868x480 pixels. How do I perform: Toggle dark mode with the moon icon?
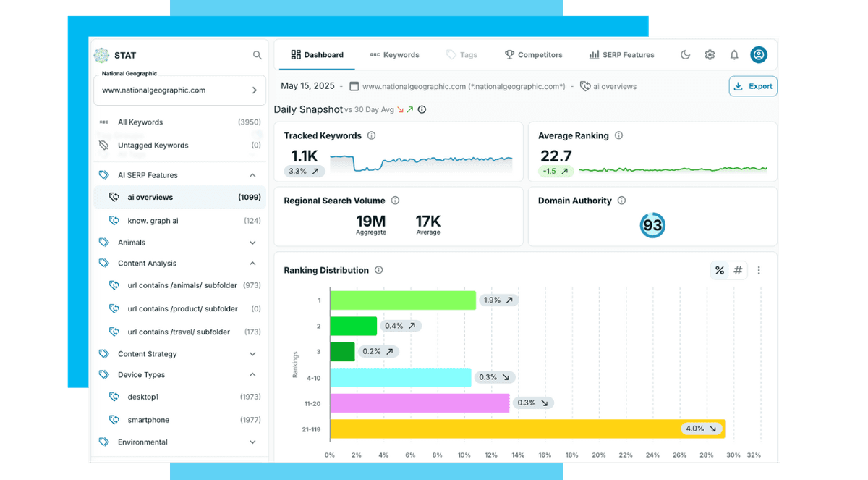point(686,55)
